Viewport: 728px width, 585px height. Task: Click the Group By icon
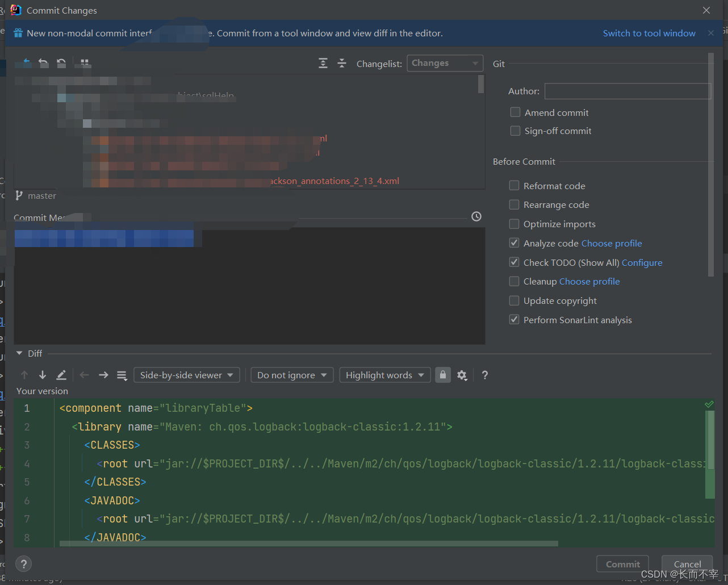pyautogui.click(x=85, y=62)
